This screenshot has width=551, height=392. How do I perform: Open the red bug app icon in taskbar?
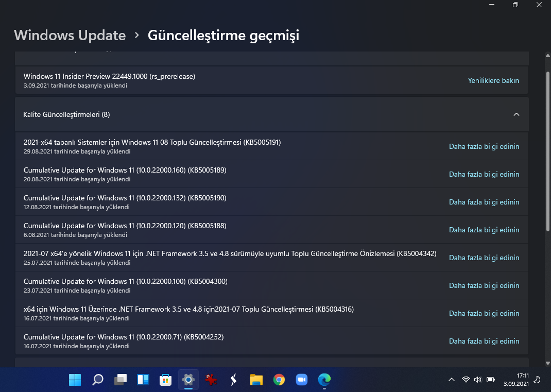(x=211, y=379)
